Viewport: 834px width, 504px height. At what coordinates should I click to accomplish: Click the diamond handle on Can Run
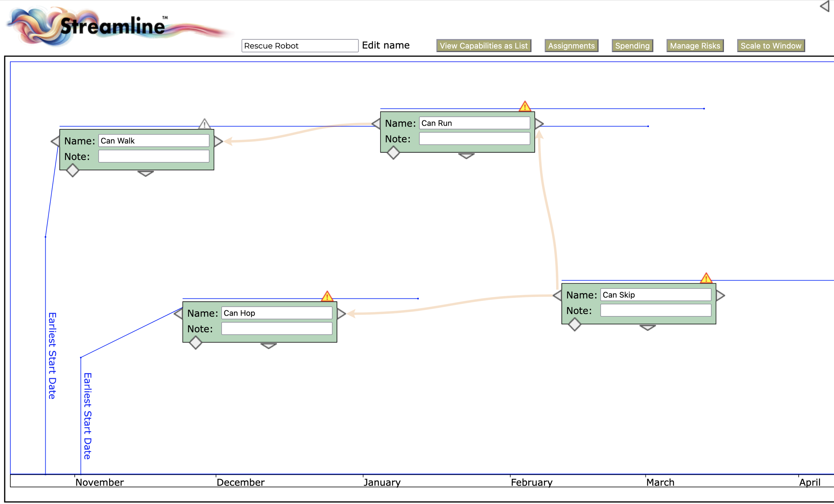[393, 153]
